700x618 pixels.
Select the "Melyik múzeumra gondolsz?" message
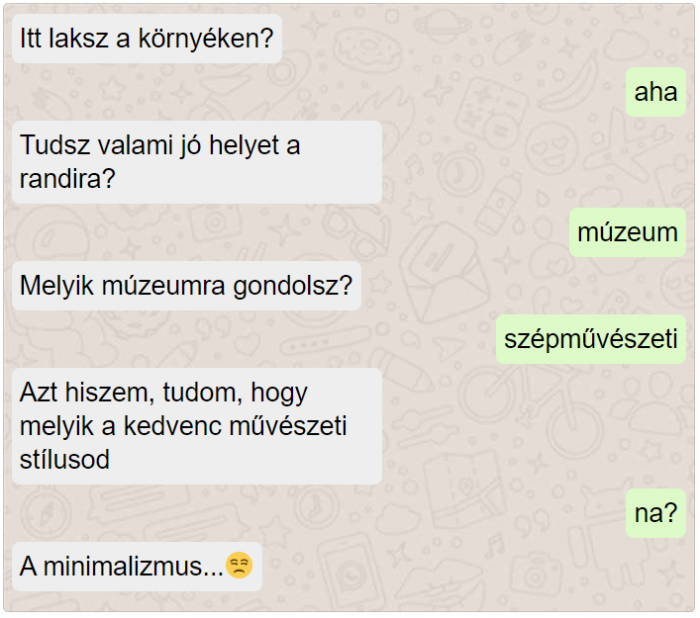(187, 286)
